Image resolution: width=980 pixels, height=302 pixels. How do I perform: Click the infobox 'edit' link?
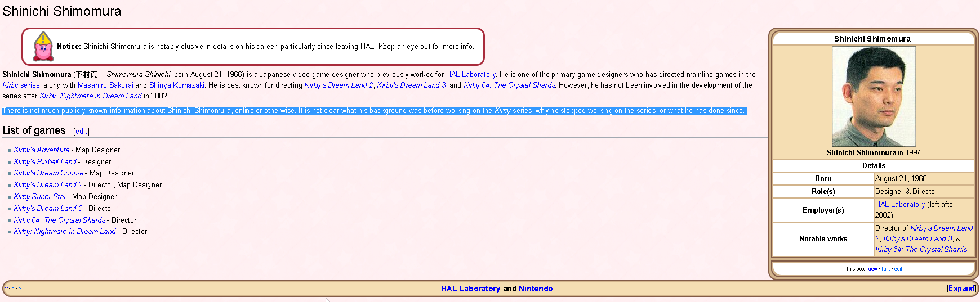pyautogui.click(x=898, y=269)
